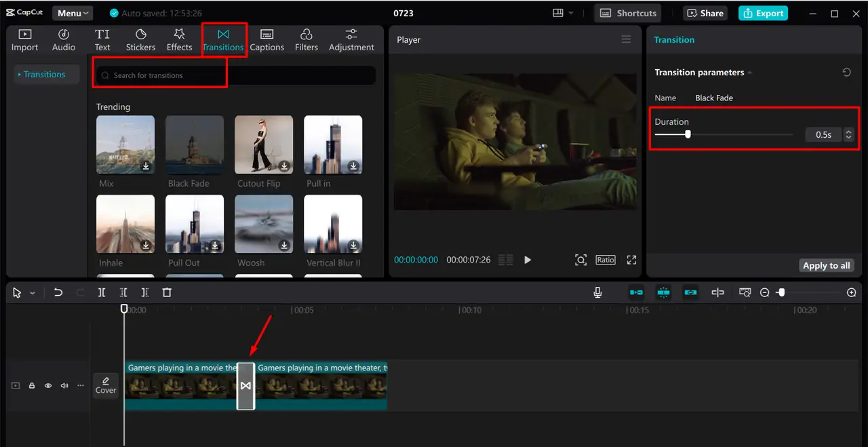Mute the video track audio
Viewport: 868px width, 447px height.
64,385
